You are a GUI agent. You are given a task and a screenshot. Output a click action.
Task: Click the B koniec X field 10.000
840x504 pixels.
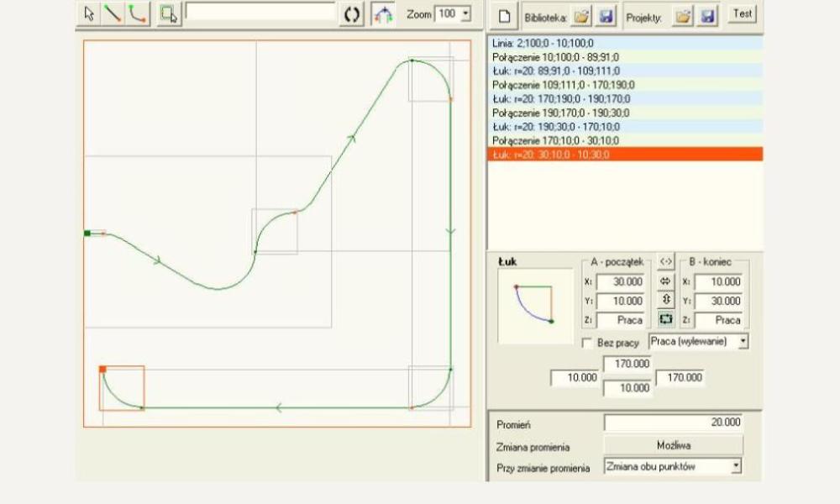click(718, 281)
